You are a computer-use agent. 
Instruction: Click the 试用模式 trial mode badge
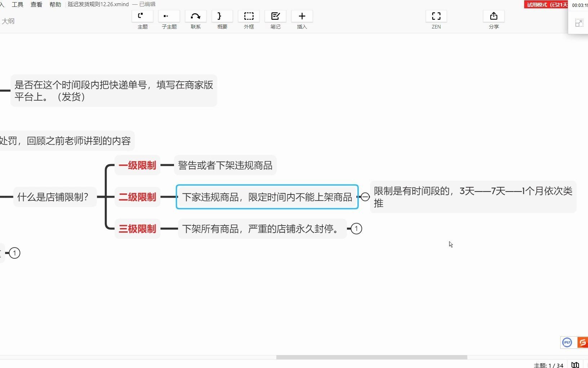coord(546,4)
